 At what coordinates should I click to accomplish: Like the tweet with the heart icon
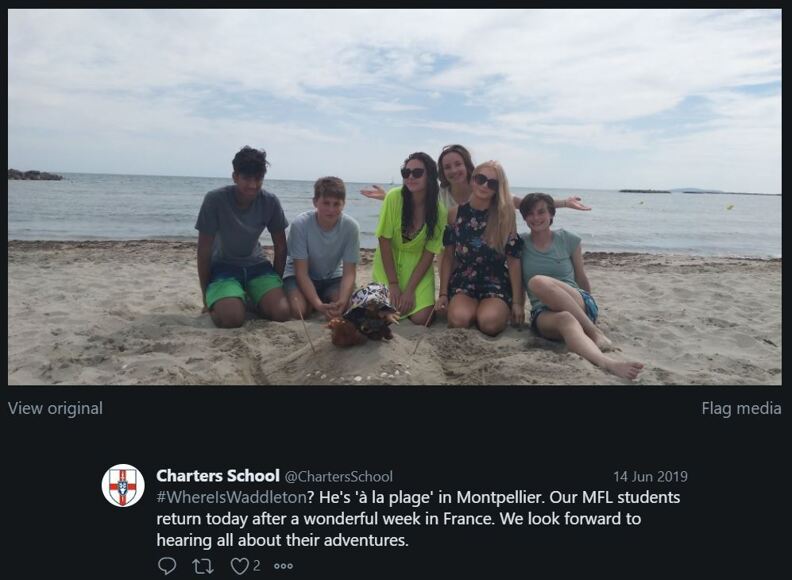tap(239, 566)
